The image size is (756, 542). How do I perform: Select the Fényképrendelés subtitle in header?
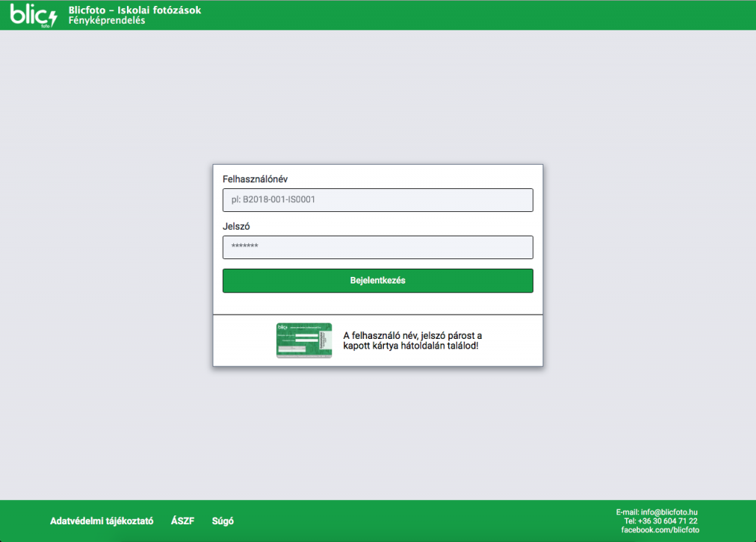(106, 21)
